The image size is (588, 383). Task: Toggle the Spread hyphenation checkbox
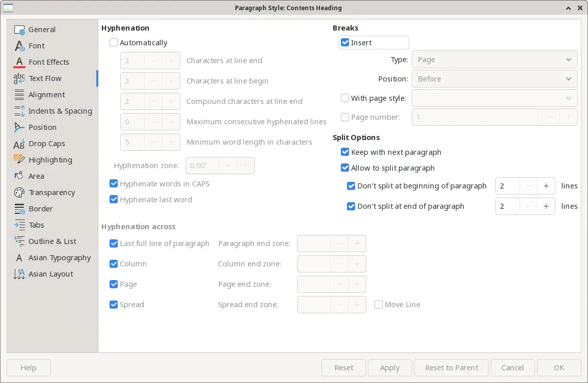click(114, 305)
